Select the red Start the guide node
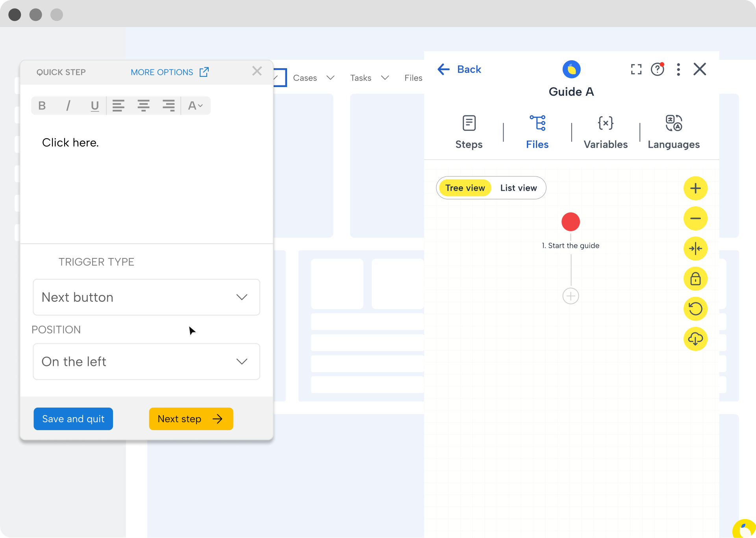 571,222
